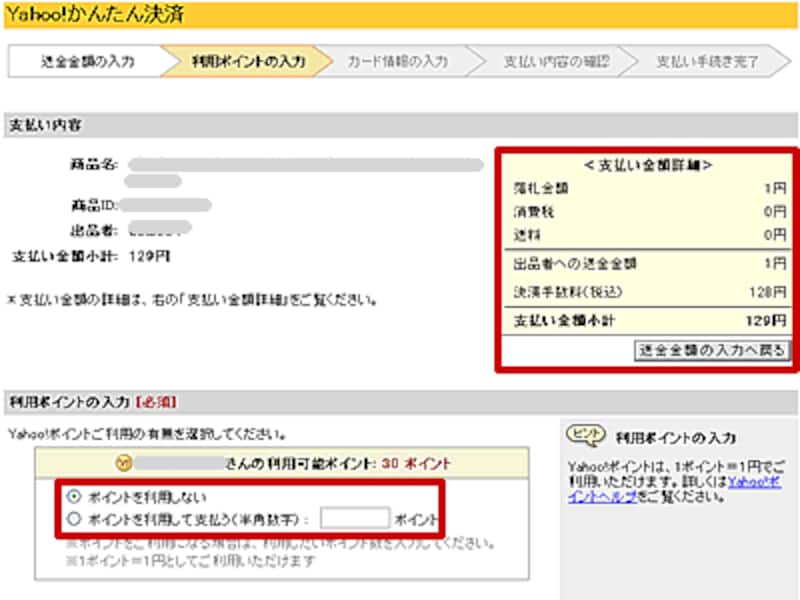800x600 pixels.
Task: Click the '支払い手続き完了' step tab
Action: click(x=707, y=62)
